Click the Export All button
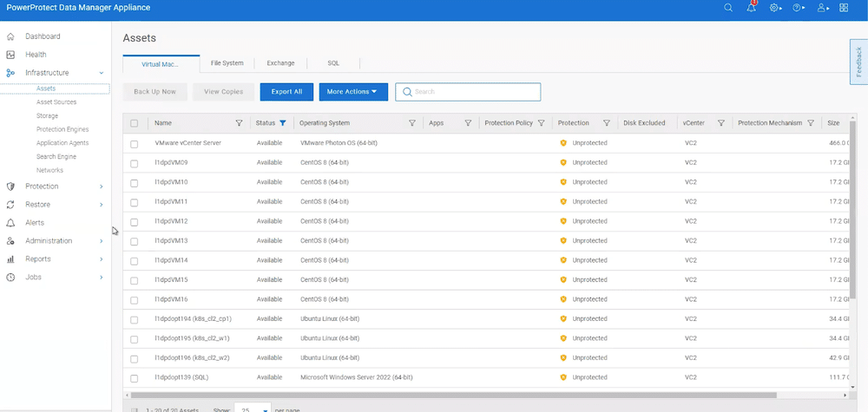868x412 pixels. pos(286,92)
